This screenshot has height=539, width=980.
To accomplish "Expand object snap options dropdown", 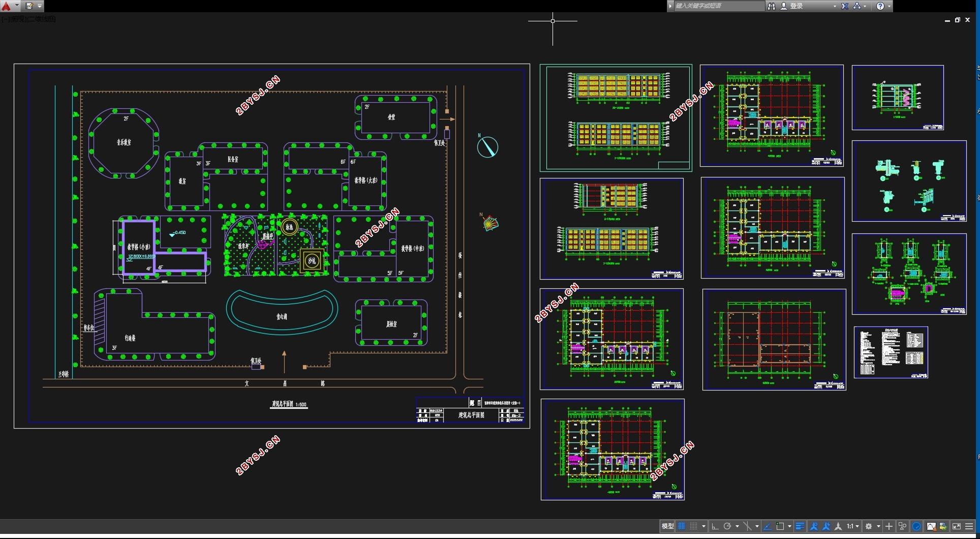I will (789, 526).
